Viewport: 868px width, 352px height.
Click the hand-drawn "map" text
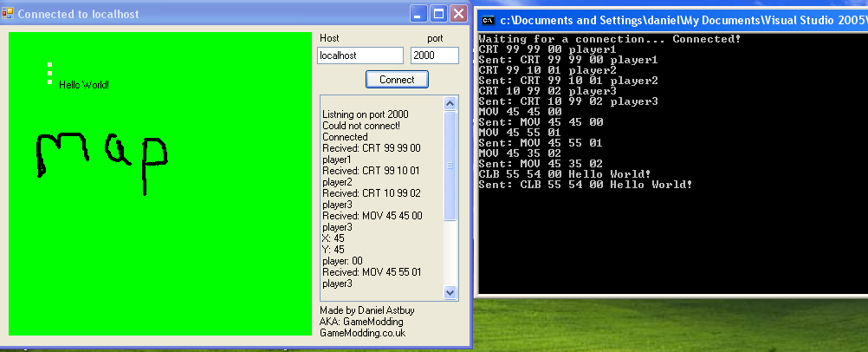[100, 156]
